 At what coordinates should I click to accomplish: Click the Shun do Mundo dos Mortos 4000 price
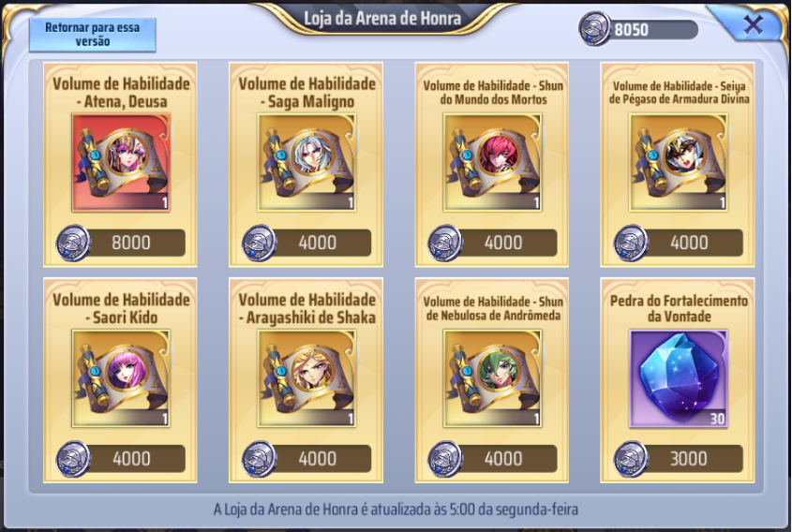492,243
